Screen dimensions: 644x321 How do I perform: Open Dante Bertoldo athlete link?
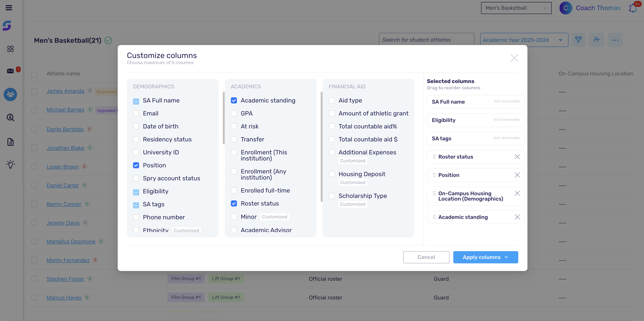pos(65,129)
